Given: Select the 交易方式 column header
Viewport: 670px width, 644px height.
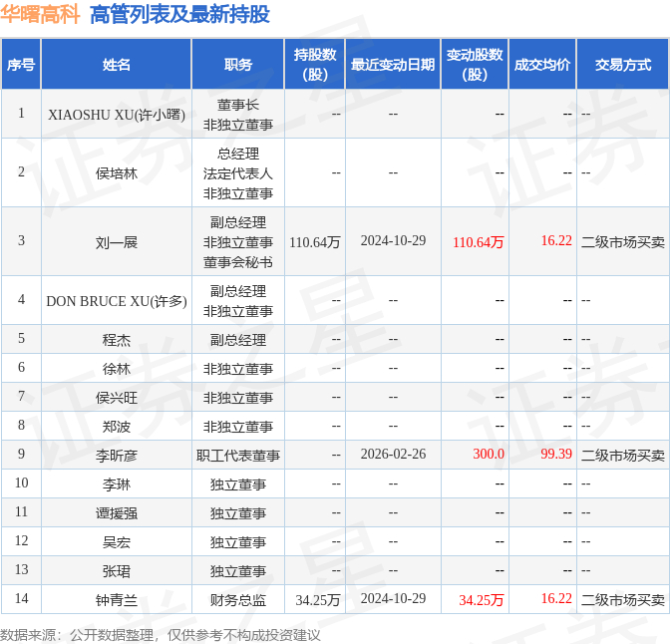Looking at the screenshot, I should click(x=623, y=65).
